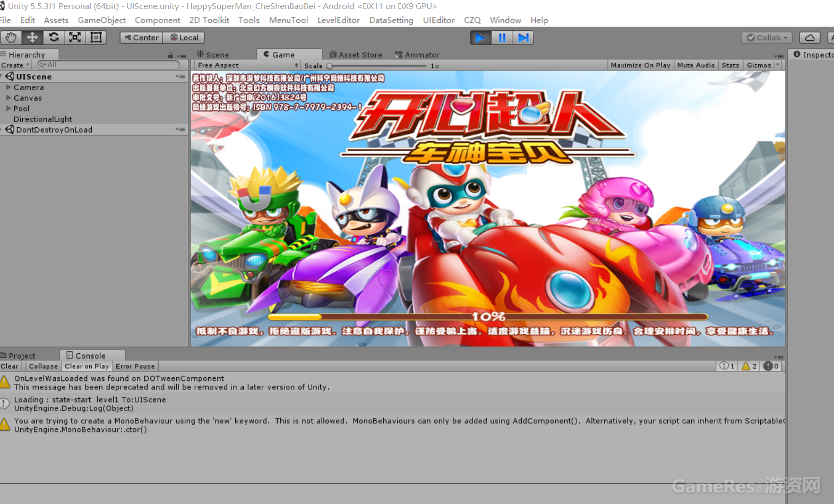Step forward one frame
Viewport: 834px width, 504px height.
pos(523,38)
